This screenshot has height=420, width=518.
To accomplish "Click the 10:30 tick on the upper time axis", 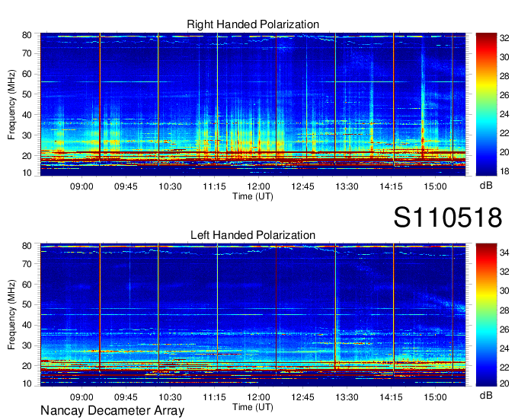I will click(x=170, y=186).
